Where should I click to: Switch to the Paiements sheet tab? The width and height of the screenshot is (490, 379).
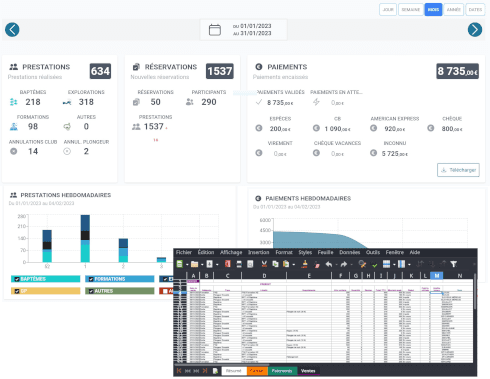click(282, 371)
